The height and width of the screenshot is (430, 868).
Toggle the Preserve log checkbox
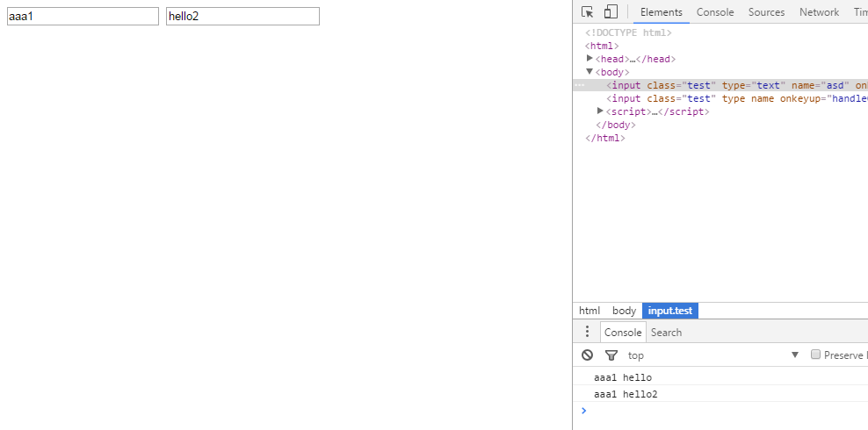point(815,355)
